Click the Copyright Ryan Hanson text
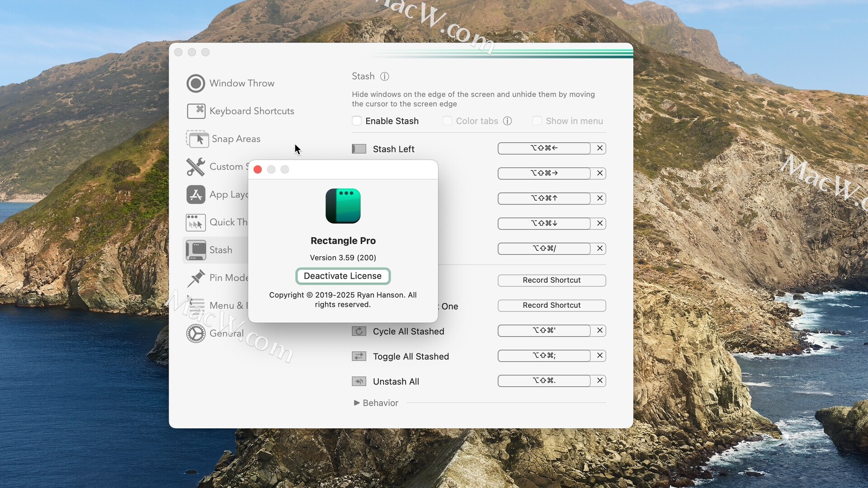868x488 pixels. coord(343,300)
